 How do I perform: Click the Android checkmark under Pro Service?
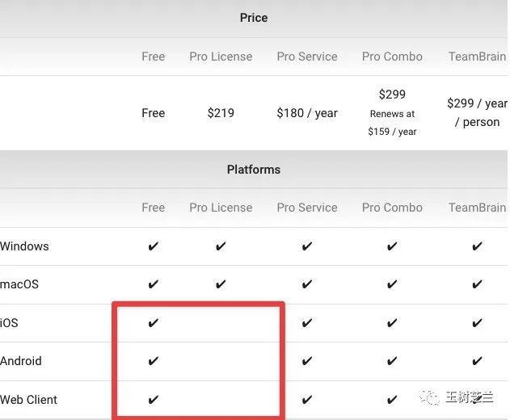point(307,361)
